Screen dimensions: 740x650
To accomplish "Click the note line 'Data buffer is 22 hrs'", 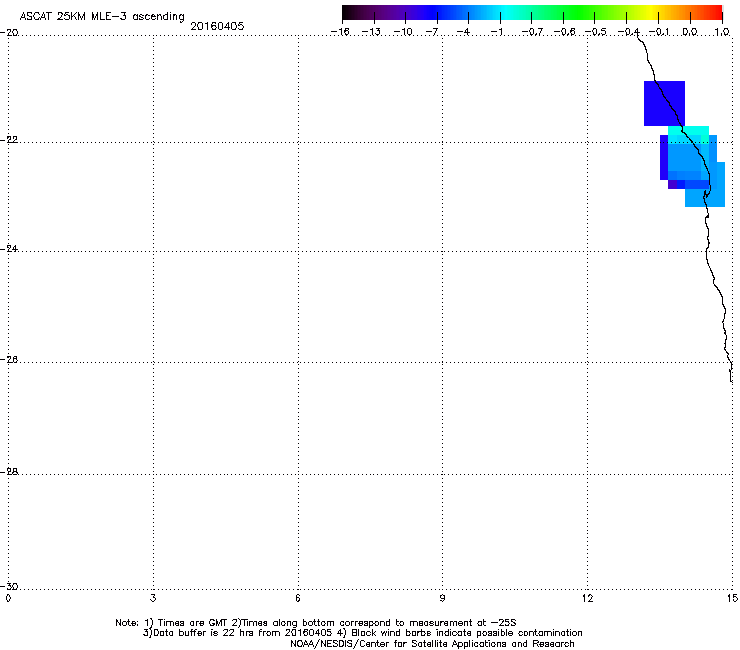I will pyautogui.click(x=362, y=633).
